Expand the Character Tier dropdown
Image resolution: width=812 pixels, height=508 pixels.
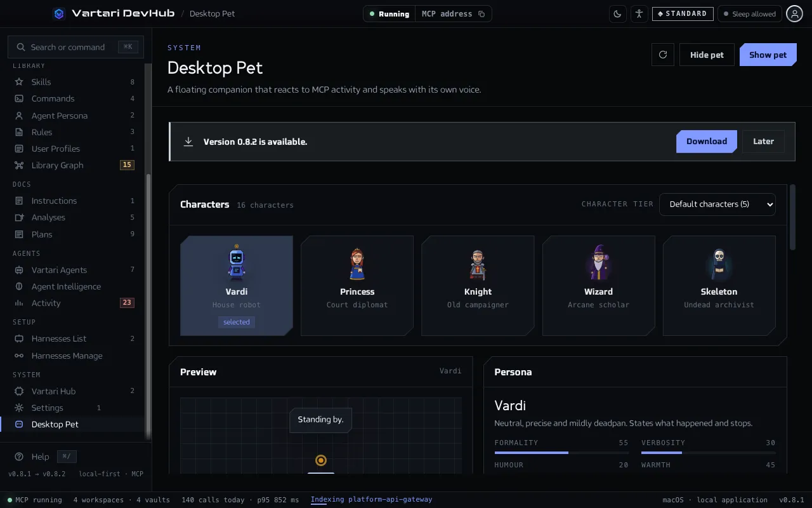[717, 204]
